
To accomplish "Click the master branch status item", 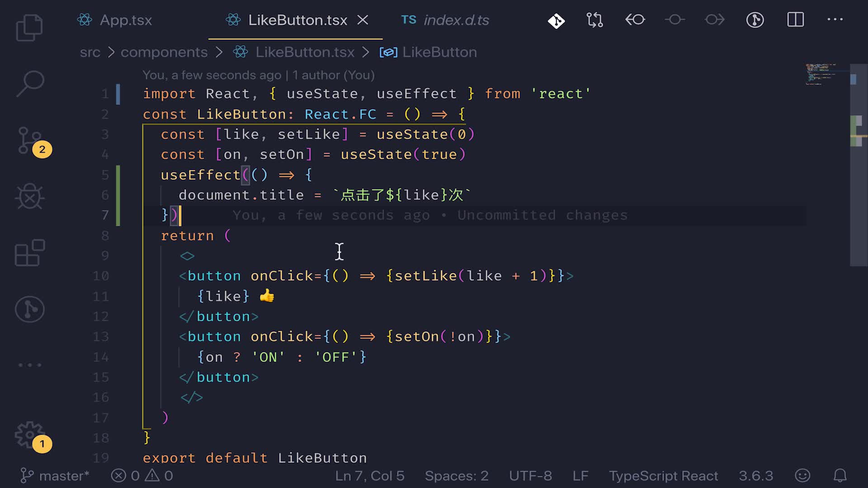I will [x=55, y=476].
